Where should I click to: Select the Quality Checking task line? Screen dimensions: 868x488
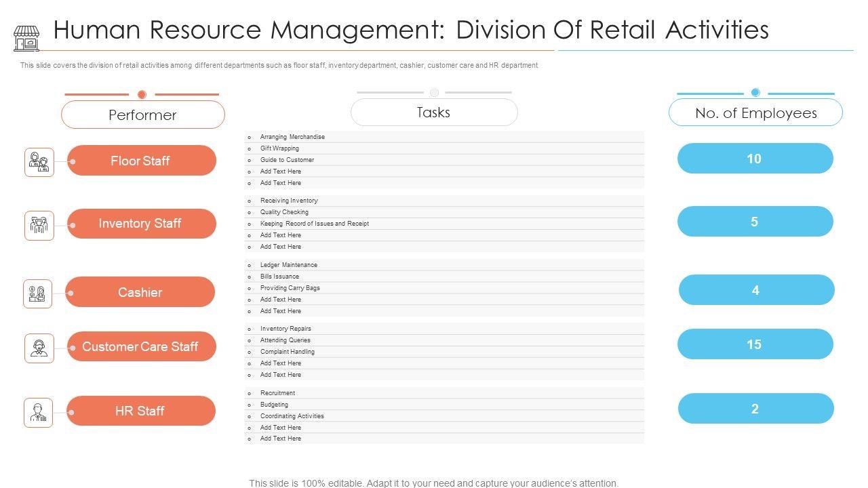(x=284, y=212)
